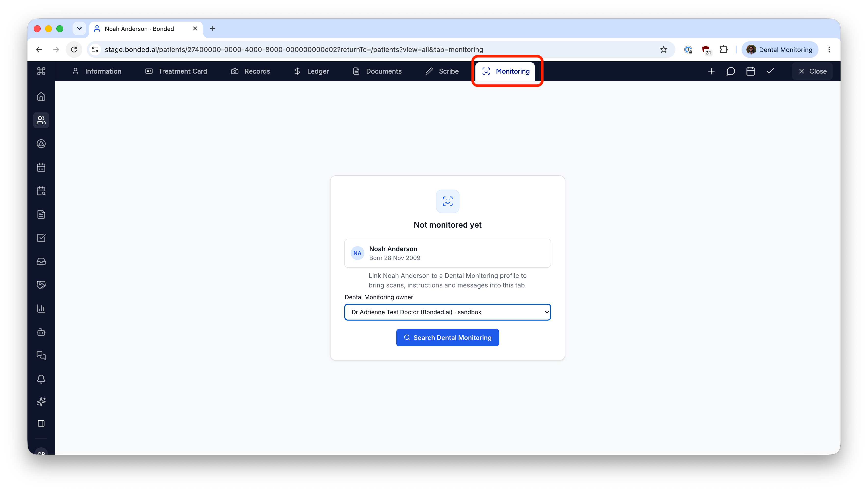Open the message bubble icon in toolbar

click(731, 71)
